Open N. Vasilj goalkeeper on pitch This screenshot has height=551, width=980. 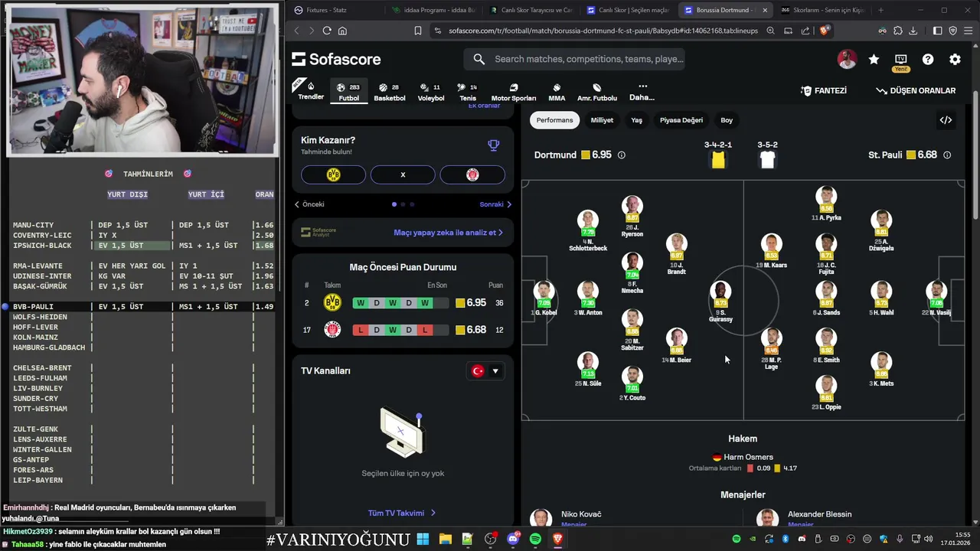point(936,298)
